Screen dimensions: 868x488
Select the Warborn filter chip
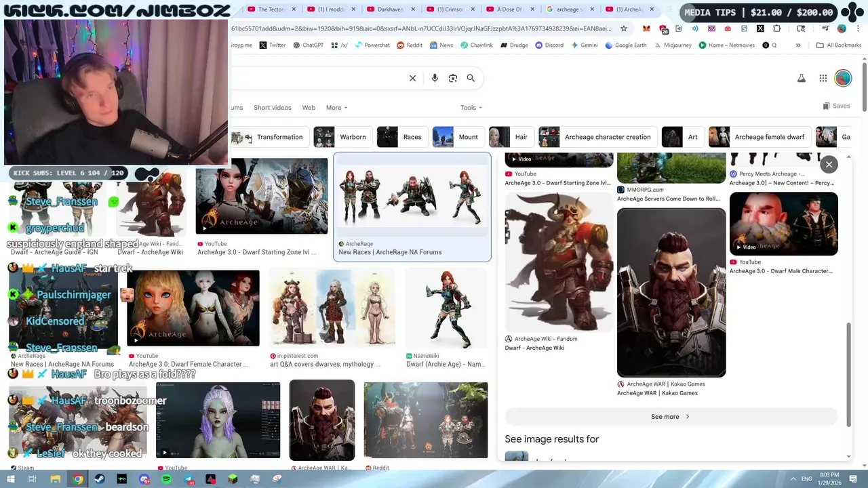pyautogui.click(x=343, y=137)
